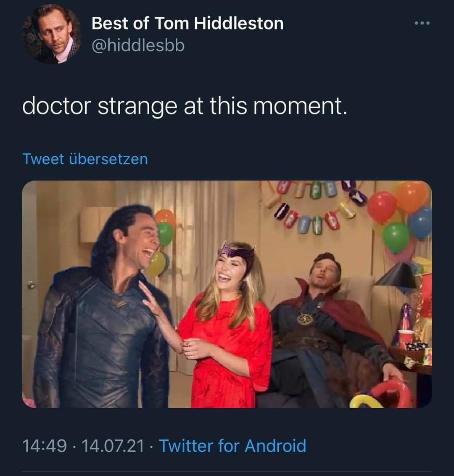Open the Twitter for Android source link

[x=232, y=445]
